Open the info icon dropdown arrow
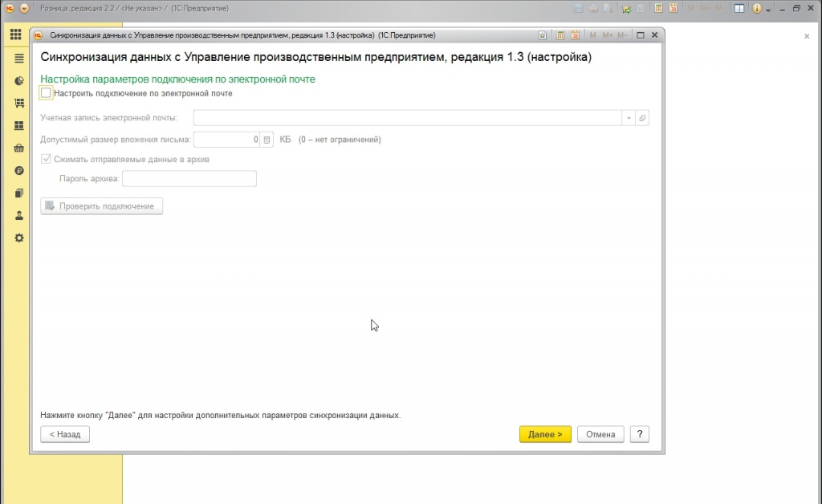Screen dimensions: 822x504 768,10
